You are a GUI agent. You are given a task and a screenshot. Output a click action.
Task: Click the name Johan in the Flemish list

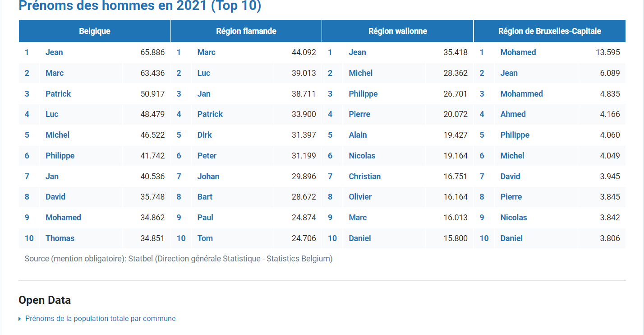(208, 177)
